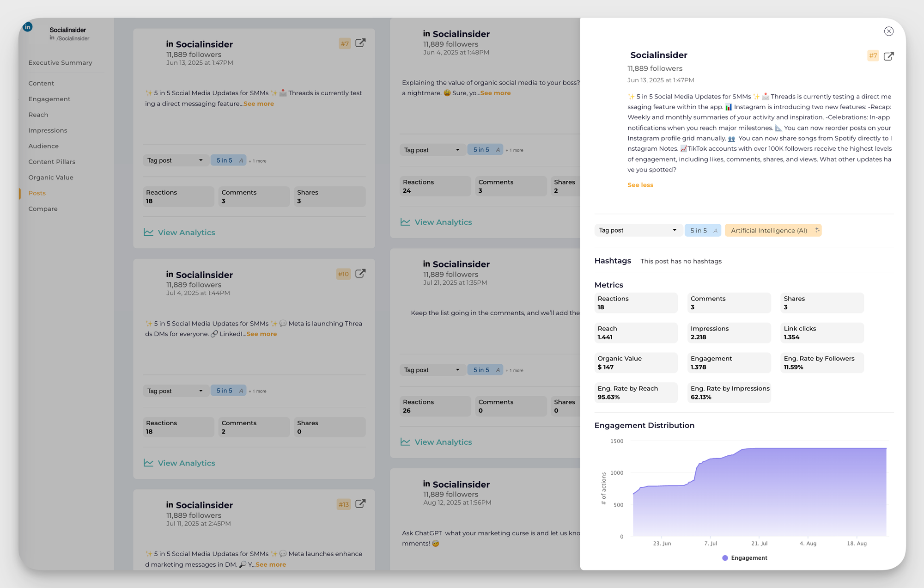Go to Executive Summary section

pyautogui.click(x=60, y=62)
